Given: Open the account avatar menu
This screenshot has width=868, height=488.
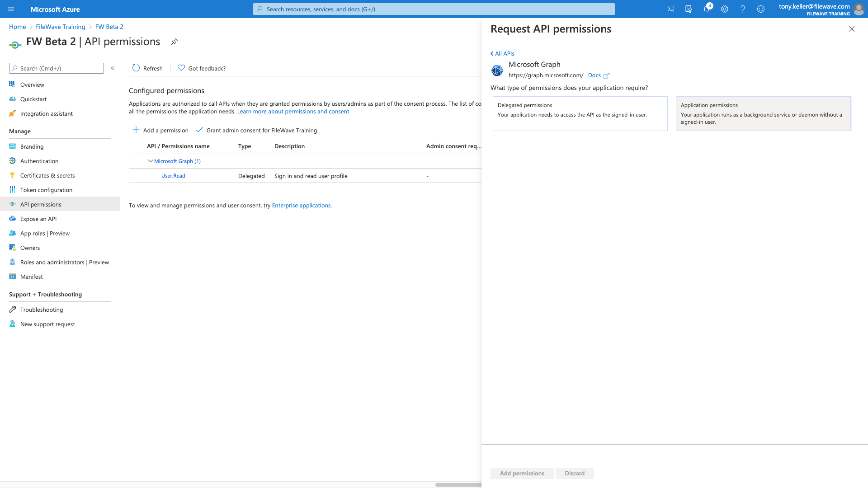Looking at the screenshot, I should pyautogui.click(x=859, y=9).
